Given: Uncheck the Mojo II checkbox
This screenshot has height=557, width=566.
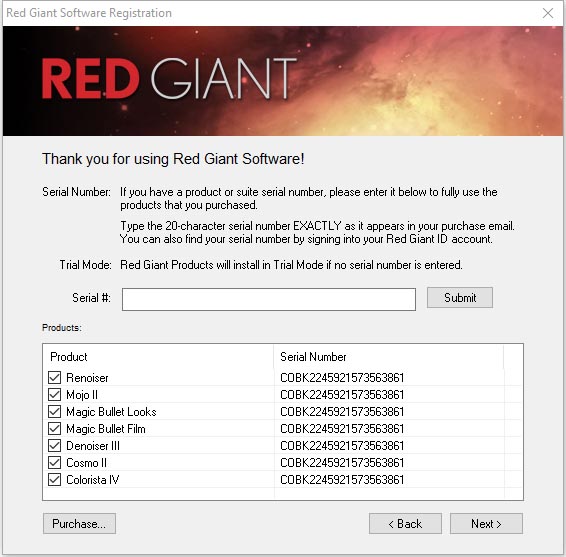Looking at the screenshot, I should pyautogui.click(x=54, y=395).
